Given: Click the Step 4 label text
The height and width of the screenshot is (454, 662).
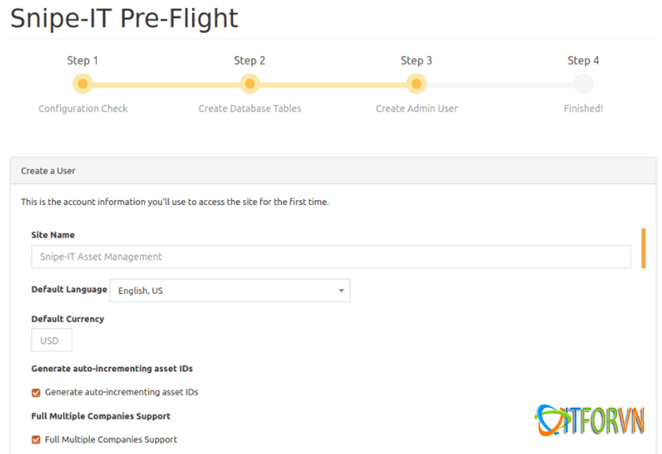Looking at the screenshot, I should [x=583, y=61].
